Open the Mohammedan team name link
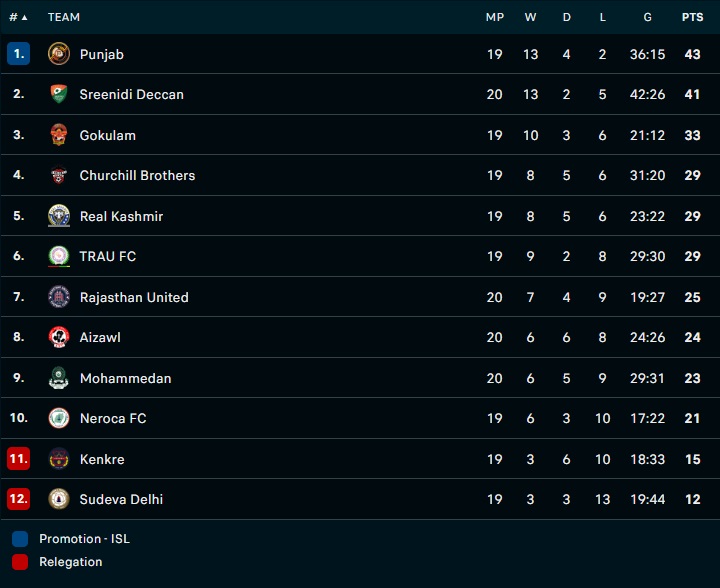Image resolution: width=720 pixels, height=588 pixels. coord(125,378)
